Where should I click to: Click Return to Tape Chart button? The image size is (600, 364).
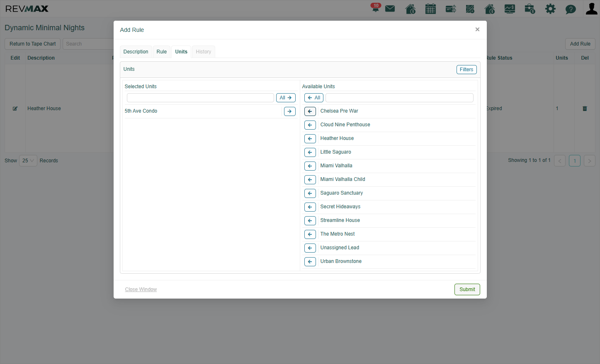pos(33,44)
